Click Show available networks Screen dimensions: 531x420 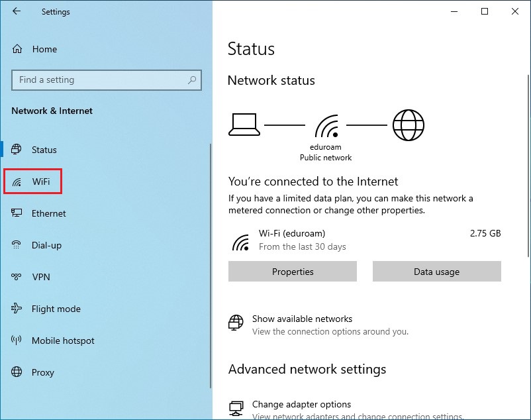click(302, 319)
